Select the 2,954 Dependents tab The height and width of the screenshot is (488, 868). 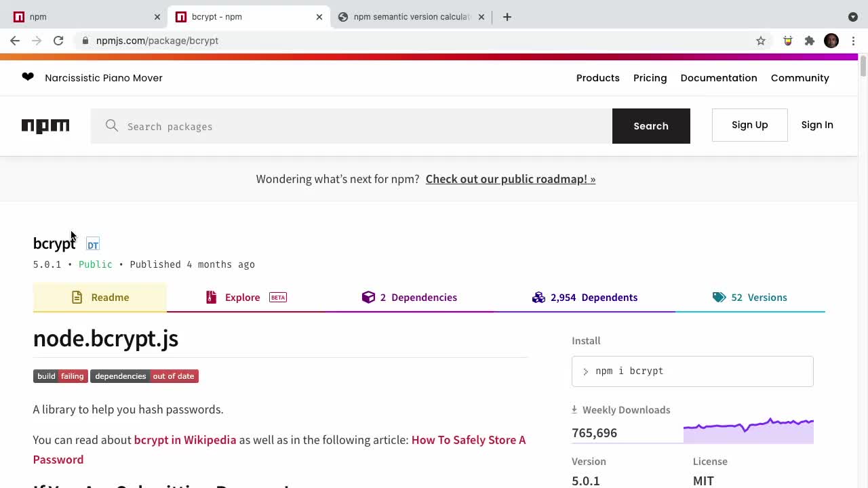click(x=585, y=298)
